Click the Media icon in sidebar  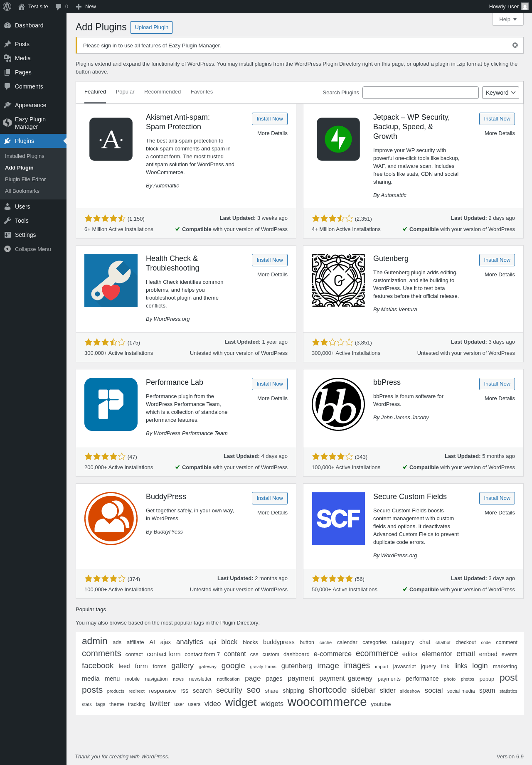pyautogui.click(x=7, y=58)
